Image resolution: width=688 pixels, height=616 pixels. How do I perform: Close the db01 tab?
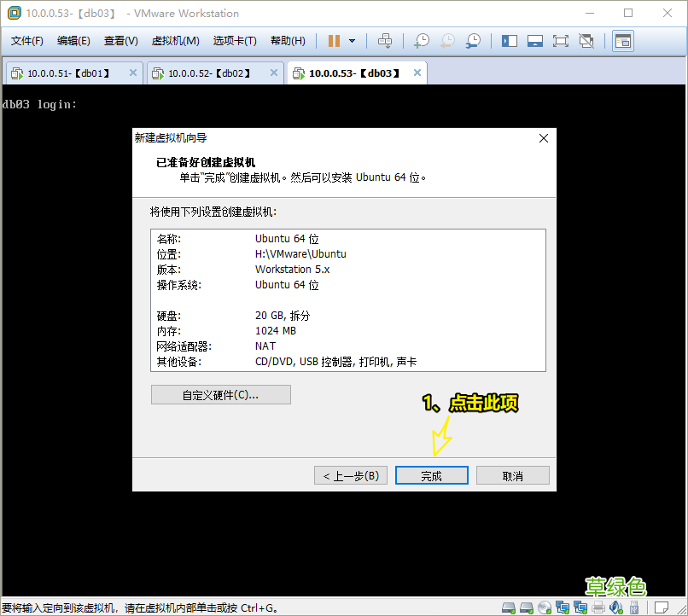(133, 73)
